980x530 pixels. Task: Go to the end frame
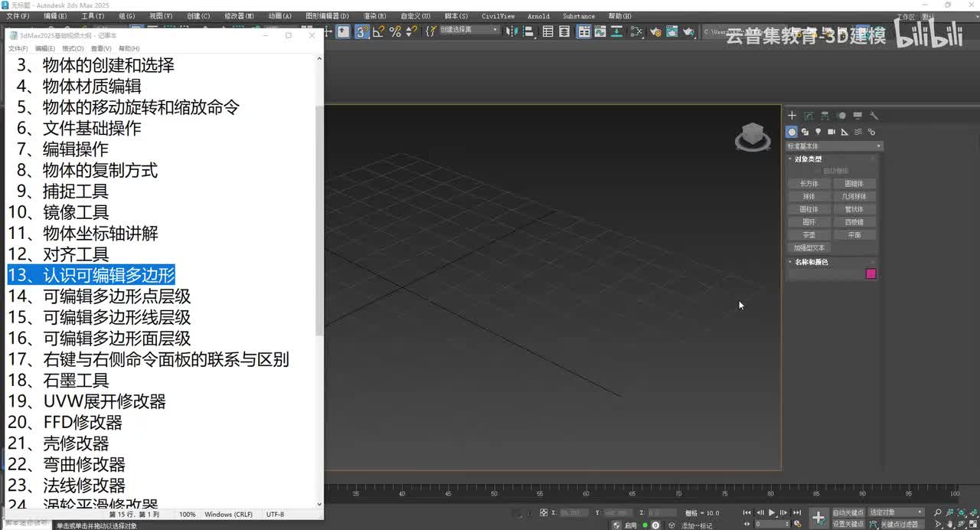797,512
